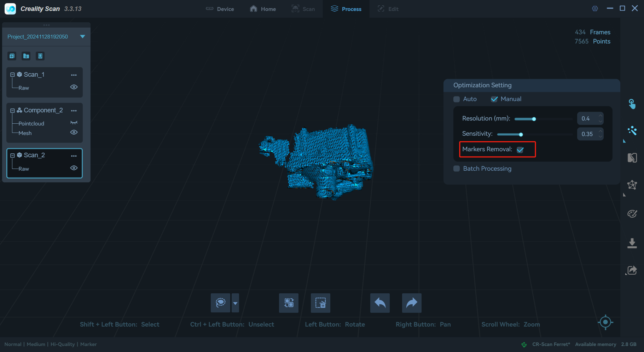The image size is (644, 352).
Task: Decrease the Sensitivity value with stepper
Action: point(601,137)
